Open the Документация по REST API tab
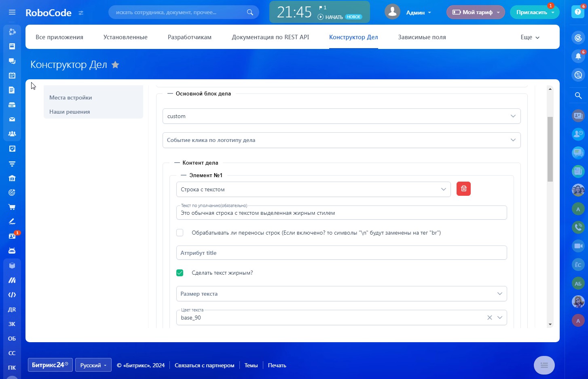The height and width of the screenshot is (379, 588). [x=270, y=37]
